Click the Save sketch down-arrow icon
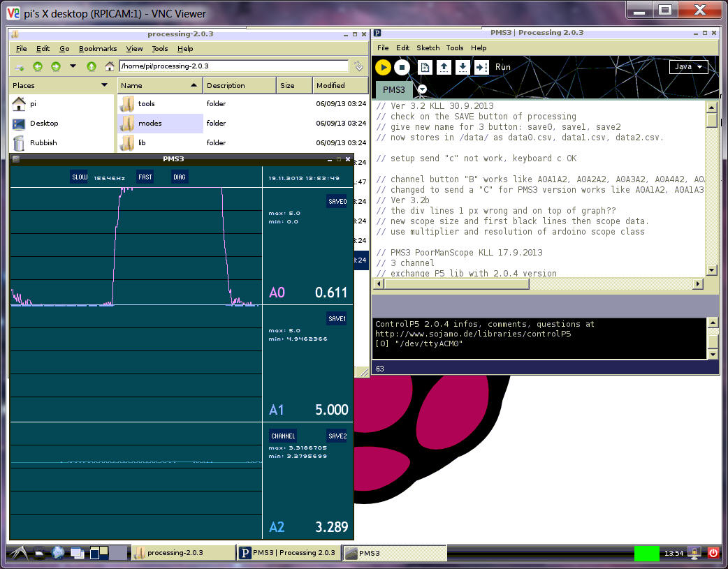 [463, 67]
